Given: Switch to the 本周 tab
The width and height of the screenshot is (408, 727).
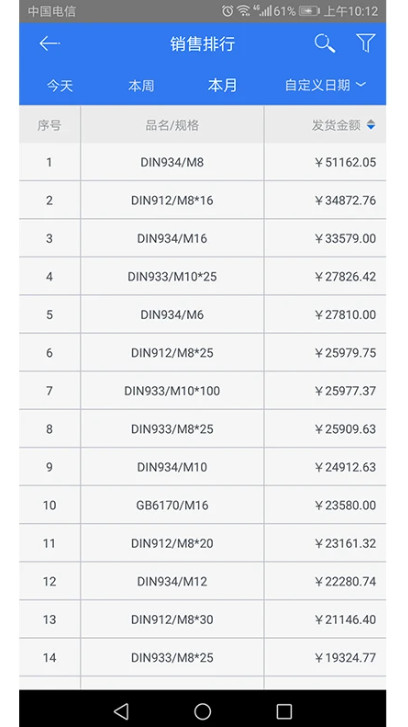Looking at the screenshot, I should (141, 86).
